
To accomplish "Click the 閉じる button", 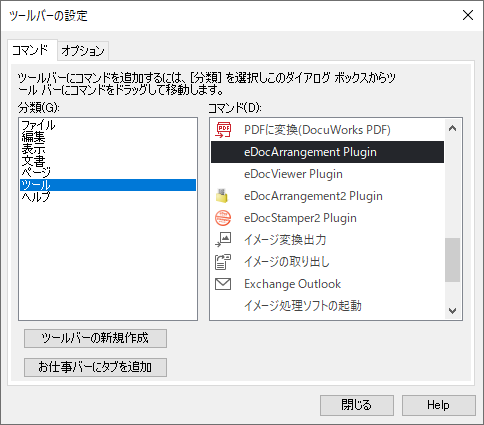I will pos(357,405).
